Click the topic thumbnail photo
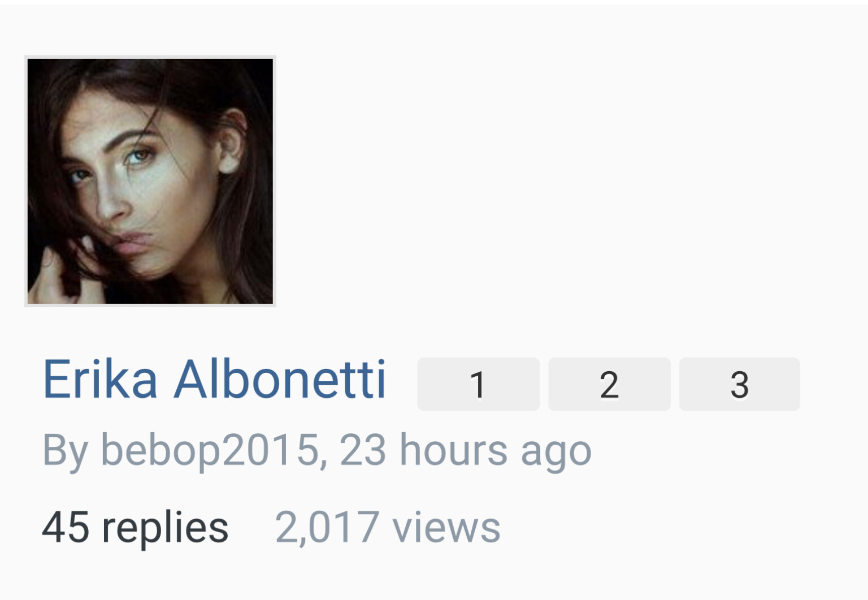The image size is (868, 600). click(150, 181)
